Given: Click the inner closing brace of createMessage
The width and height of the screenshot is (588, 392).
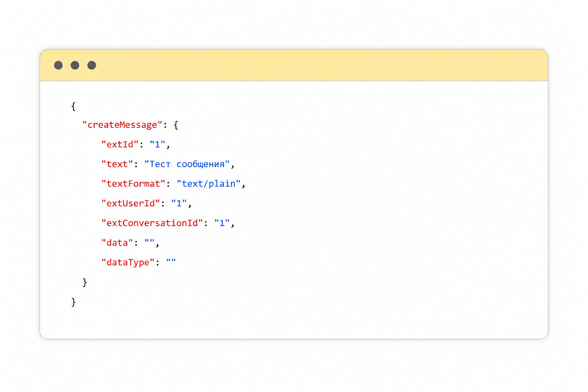Looking at the screenshot, I should point(85,283).
